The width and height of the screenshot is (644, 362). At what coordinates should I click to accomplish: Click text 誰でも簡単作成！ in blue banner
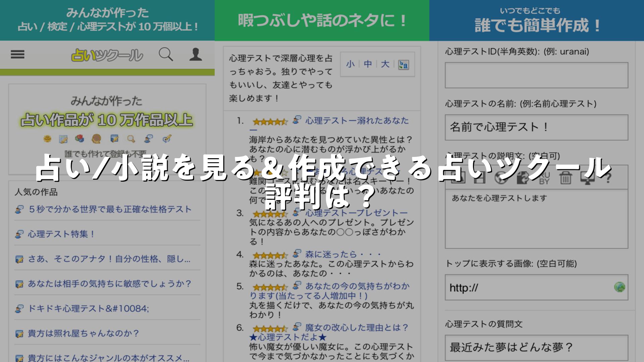537,25
